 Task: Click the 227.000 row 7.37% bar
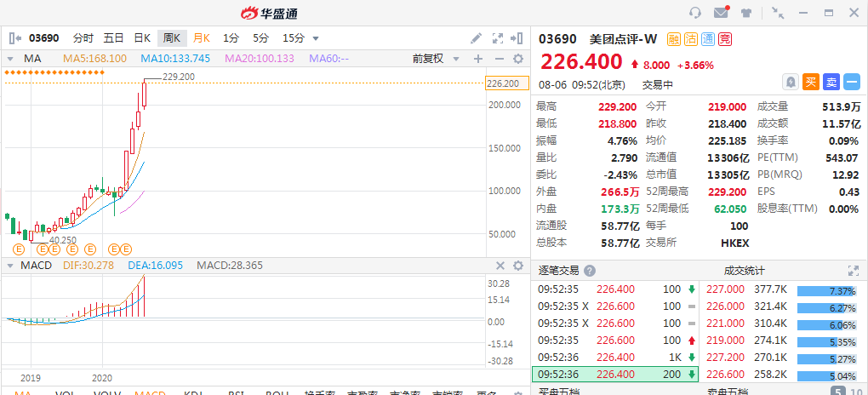(827, 291)
